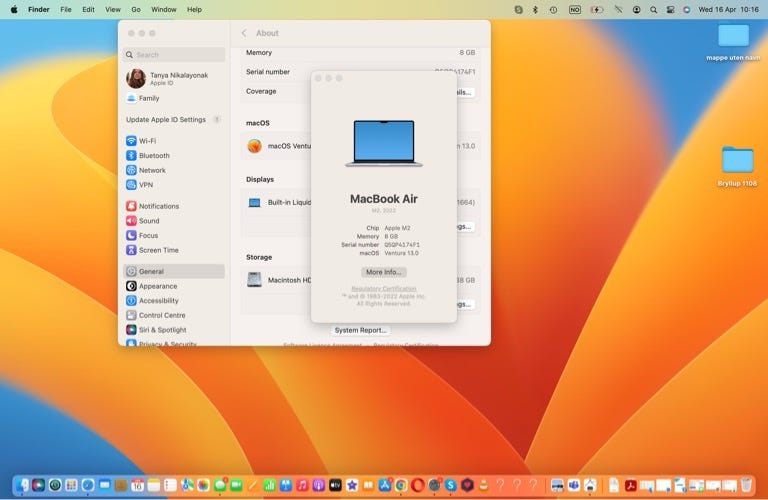Go to Sound settings
Viewport: 768px width, 500px height.
tap(148, 221)
